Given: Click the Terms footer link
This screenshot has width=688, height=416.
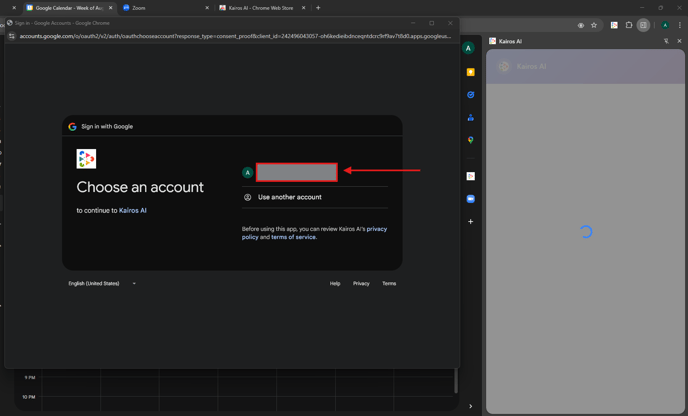Looking at the screenshot, I should point(389,284).
